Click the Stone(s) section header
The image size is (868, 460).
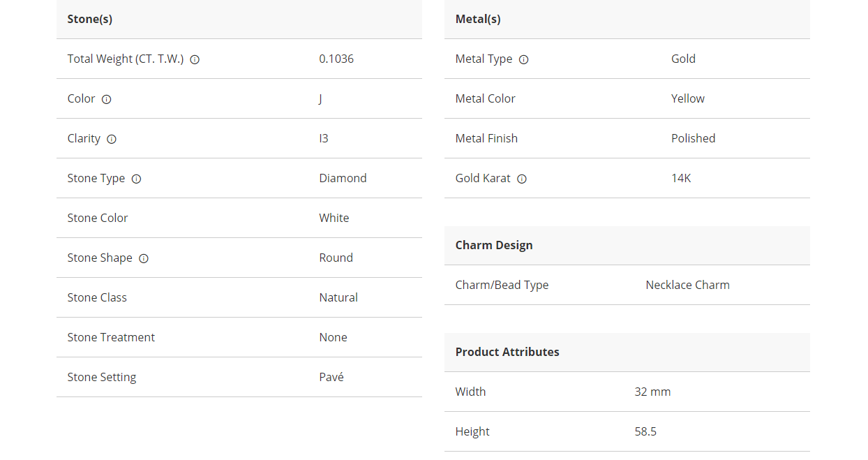pyautogui.click(x=90, y=20)
